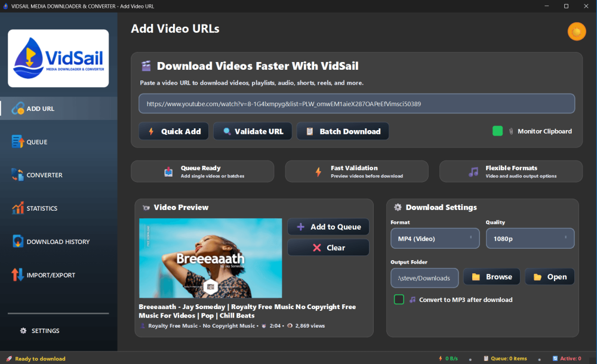Click the Royalty Free Music channel name
Viewport: 597px width, 364px height.
tap(201, 326)
